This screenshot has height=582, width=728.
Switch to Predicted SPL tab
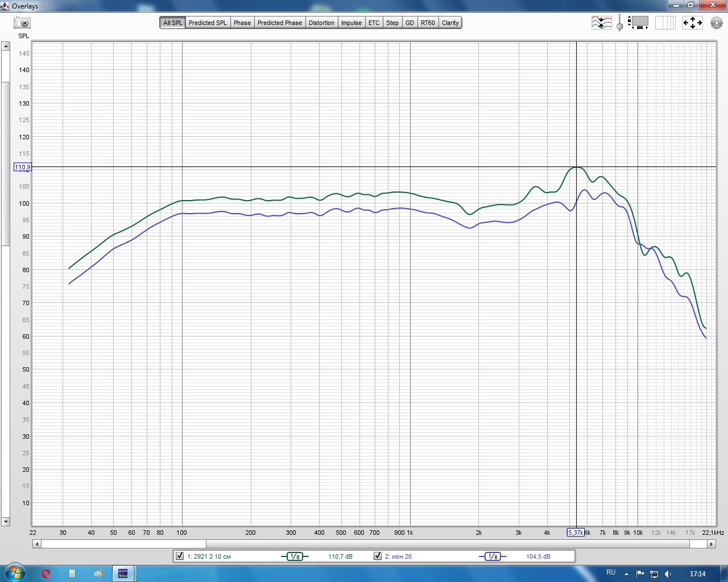point(208,23)
